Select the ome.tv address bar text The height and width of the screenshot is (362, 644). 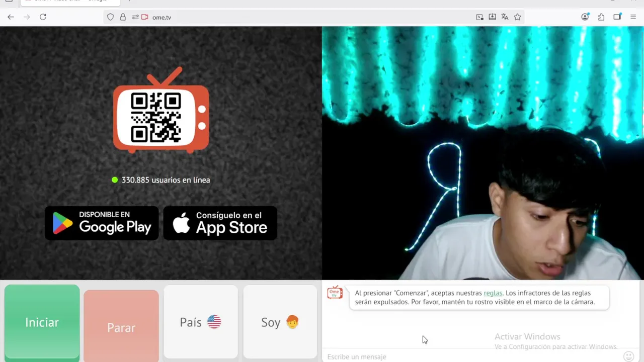(x=162, y=17)
